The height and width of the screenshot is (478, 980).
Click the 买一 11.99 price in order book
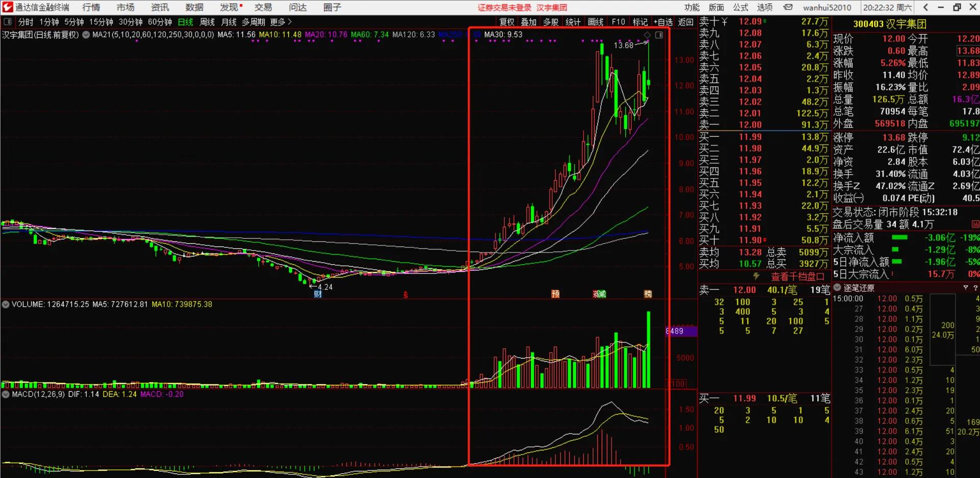pos(750,137)
